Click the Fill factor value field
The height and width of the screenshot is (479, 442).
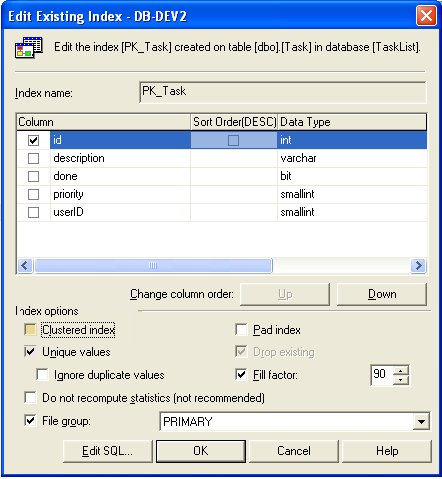click(382, 375)
